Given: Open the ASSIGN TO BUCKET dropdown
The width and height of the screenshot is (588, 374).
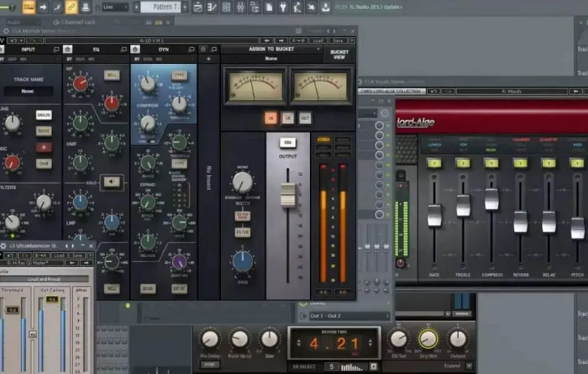Looking at the screenshot, I should pos(272,49).
